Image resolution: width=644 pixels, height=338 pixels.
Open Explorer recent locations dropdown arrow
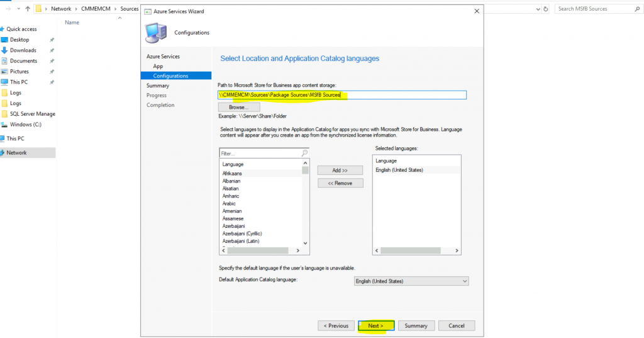tap(18, 9)
